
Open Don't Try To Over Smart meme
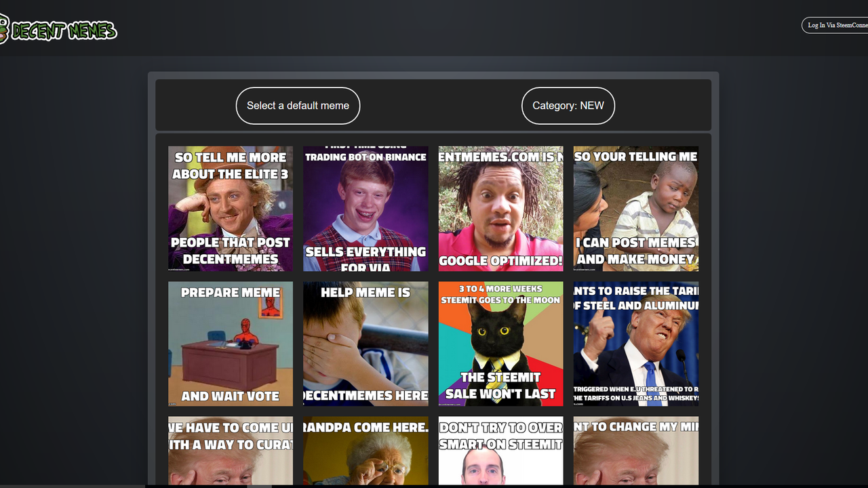pos(500,451)
